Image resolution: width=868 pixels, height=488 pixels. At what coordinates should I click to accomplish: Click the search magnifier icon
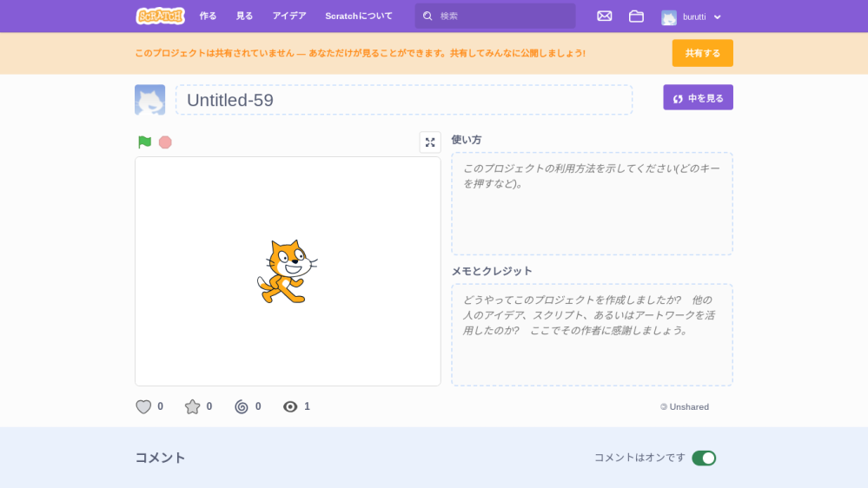(x=427, y=16)
